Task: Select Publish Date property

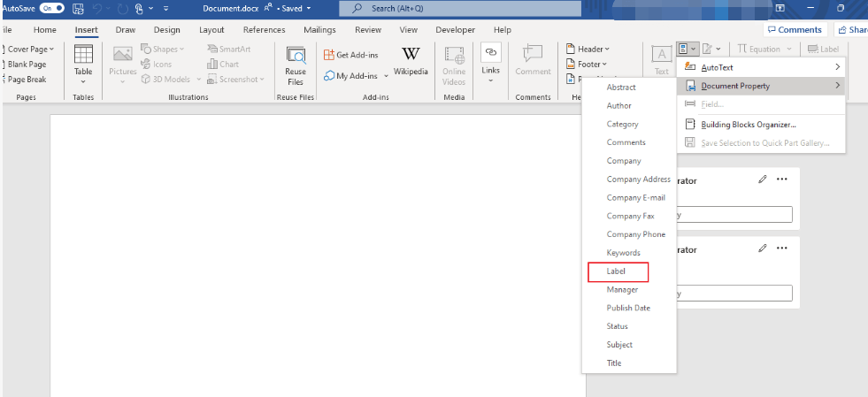Action: [x=629, y=308]
